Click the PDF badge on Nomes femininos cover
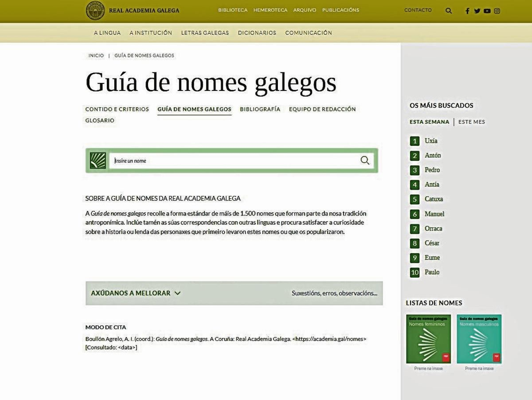 (x=446, y=357)
